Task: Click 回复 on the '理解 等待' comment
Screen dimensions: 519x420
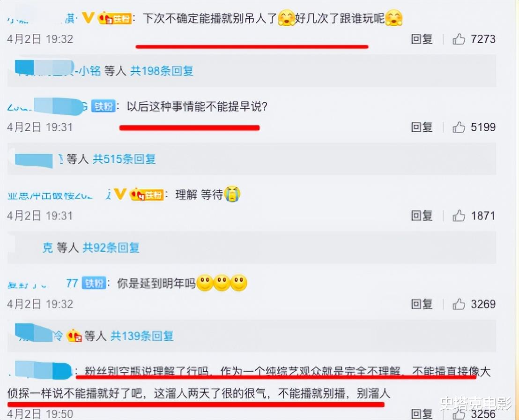Action: 422,216
